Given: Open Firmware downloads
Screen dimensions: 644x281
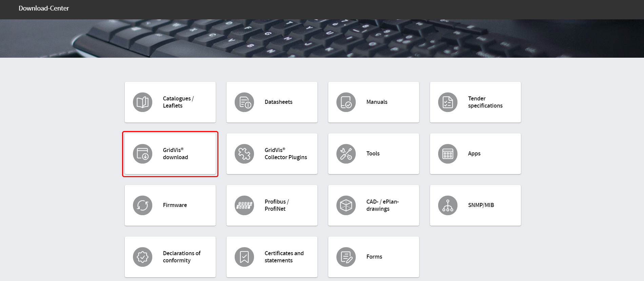Looking at the screenshot, I should [170, 205].
